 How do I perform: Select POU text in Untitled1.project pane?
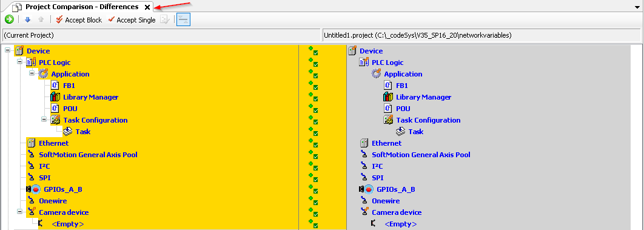tap(403, 109)
